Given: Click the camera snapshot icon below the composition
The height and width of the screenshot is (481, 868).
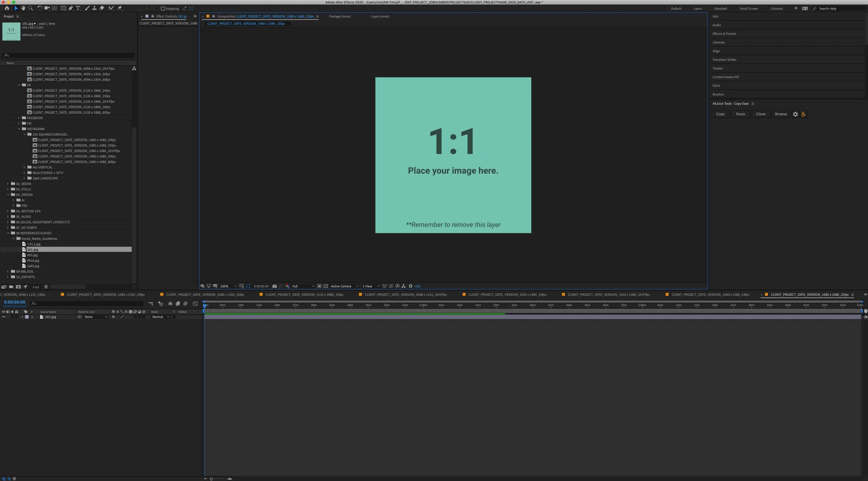Looking at the screenshot, I should point(275,286).
